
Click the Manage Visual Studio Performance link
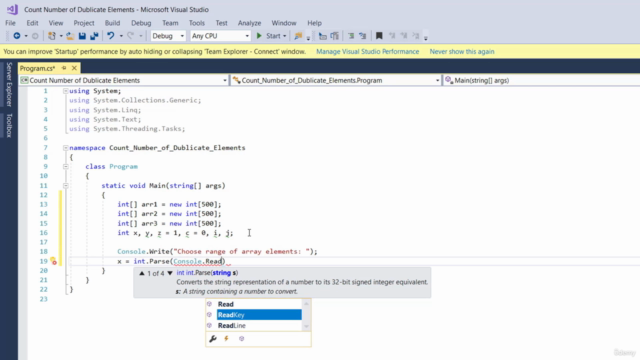click(368, 51)
